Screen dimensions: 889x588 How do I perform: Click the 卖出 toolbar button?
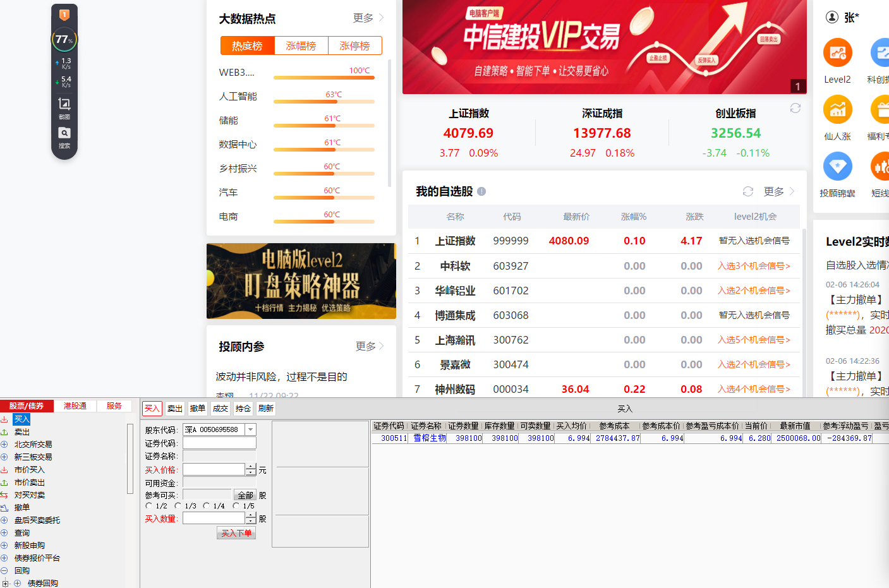(175, 409)
